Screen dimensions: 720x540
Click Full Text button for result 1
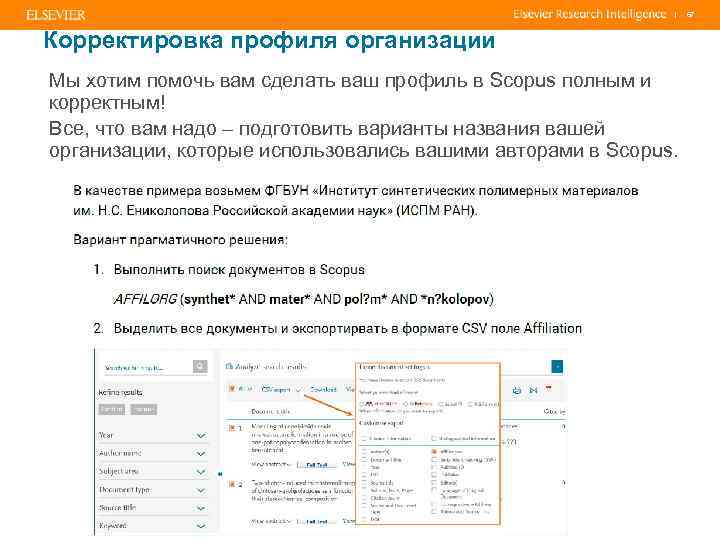click(x=317, y=465)
